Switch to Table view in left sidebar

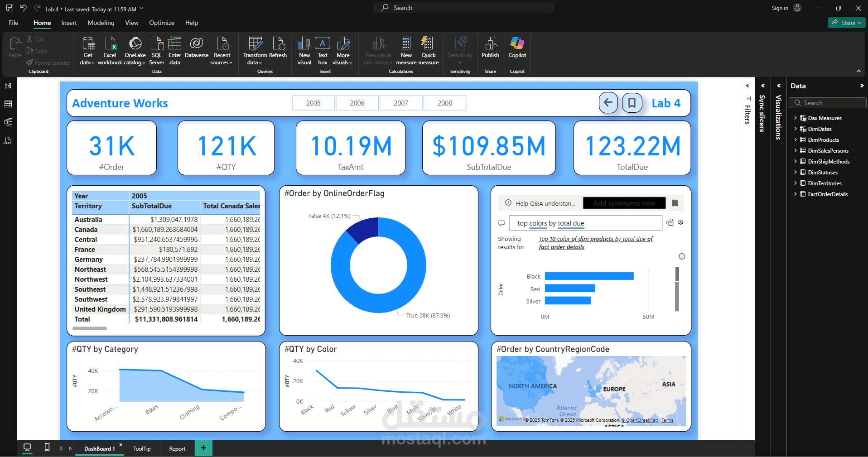click(x=8, y=104)
